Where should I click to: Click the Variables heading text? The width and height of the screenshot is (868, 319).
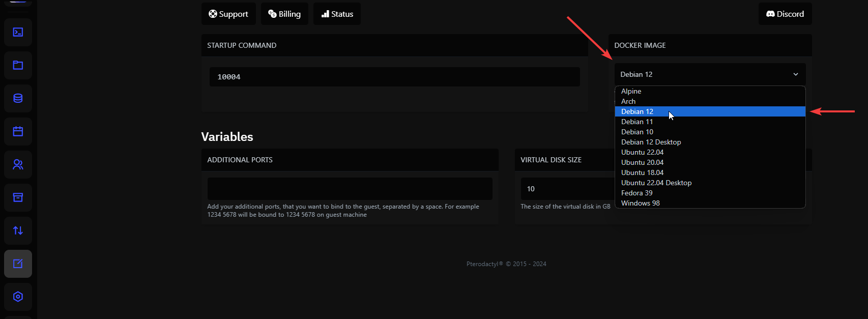coord(227,137)
